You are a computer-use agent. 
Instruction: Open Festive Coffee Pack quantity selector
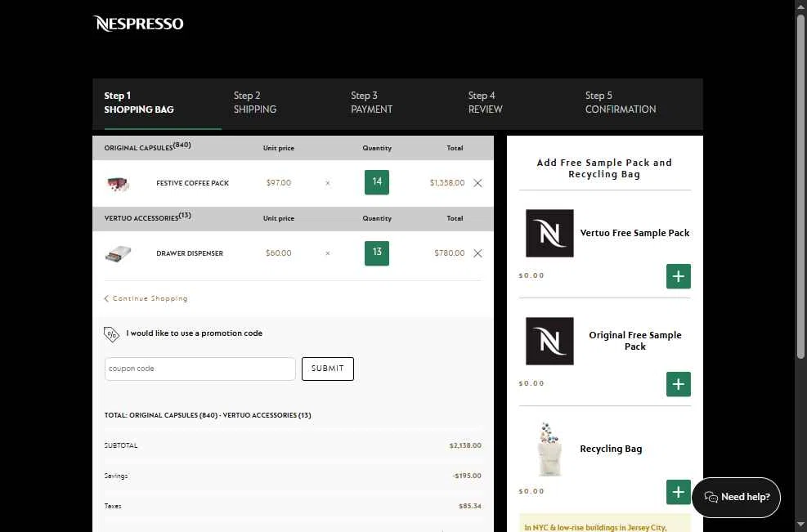coord(377,182)
